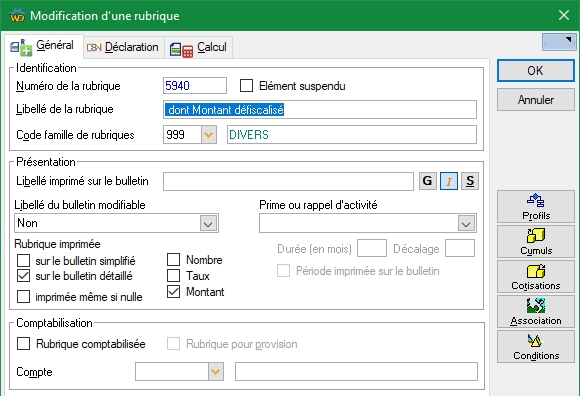This screenshot has width=580, height=396.
Task: Click the Compte description field
Action: tap(356, 372)
